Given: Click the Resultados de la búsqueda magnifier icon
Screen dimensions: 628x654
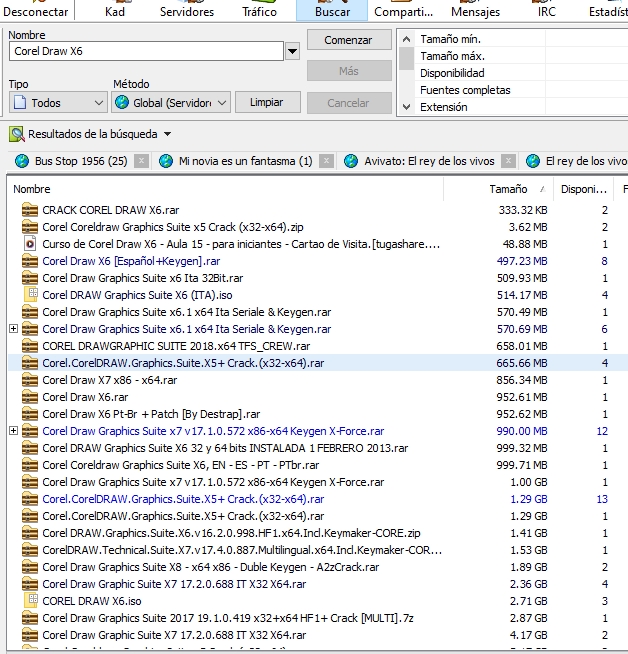Looking at the screenshot, I should (x=17, y=134).
